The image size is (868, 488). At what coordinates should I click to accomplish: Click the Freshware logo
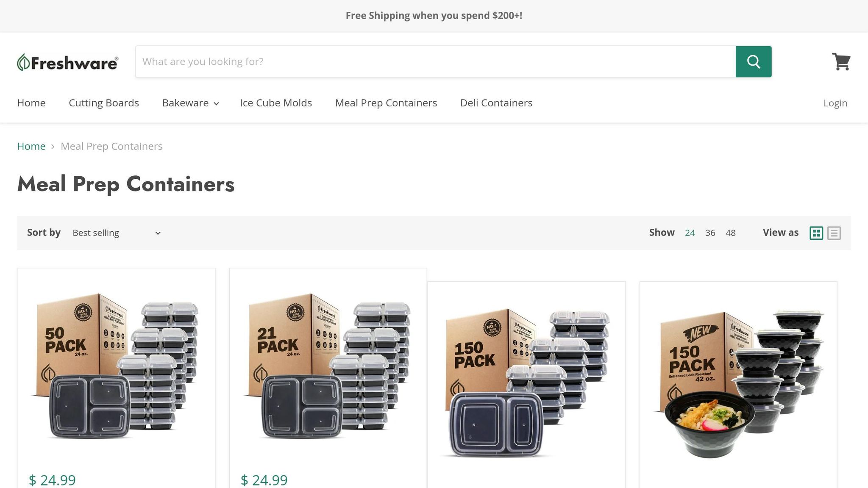pyautogui.click(x=68, y=63)
